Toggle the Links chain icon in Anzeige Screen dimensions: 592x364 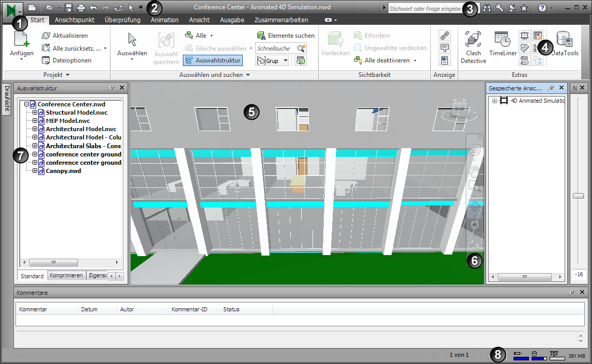[x=444, y=36]
